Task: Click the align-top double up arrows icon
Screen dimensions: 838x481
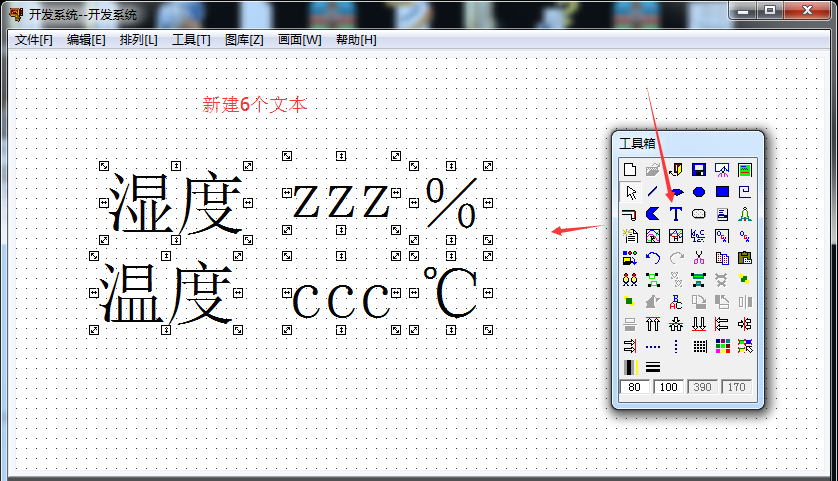Action: coord(653,324)
